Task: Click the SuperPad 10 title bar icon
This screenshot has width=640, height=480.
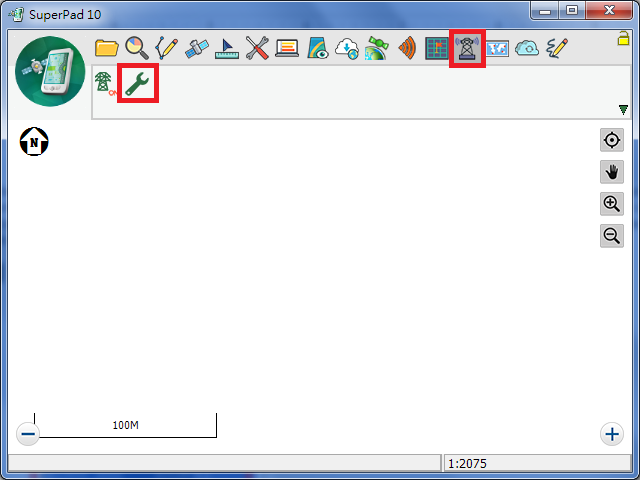Action: [16, 14]
